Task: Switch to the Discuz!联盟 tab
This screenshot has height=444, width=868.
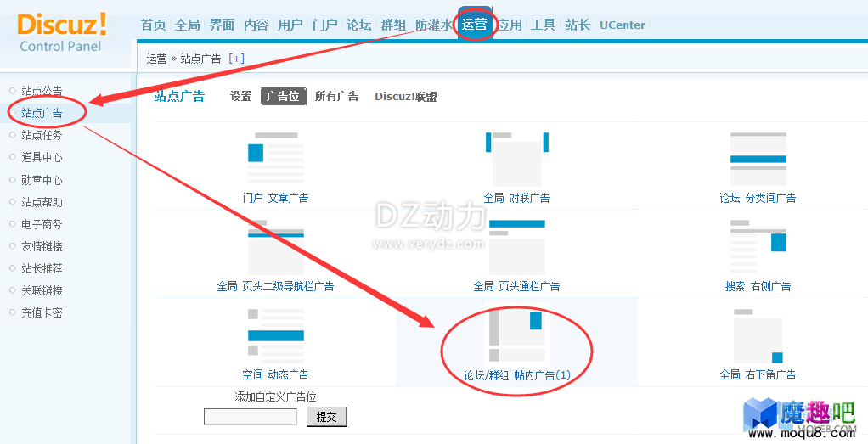Action: [x=406, y=96]
